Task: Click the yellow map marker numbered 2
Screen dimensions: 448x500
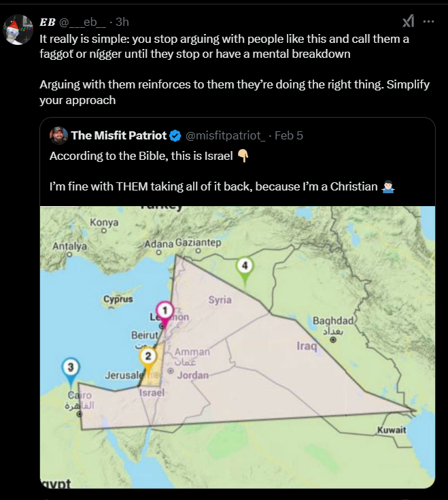Action: coord(148,357)
